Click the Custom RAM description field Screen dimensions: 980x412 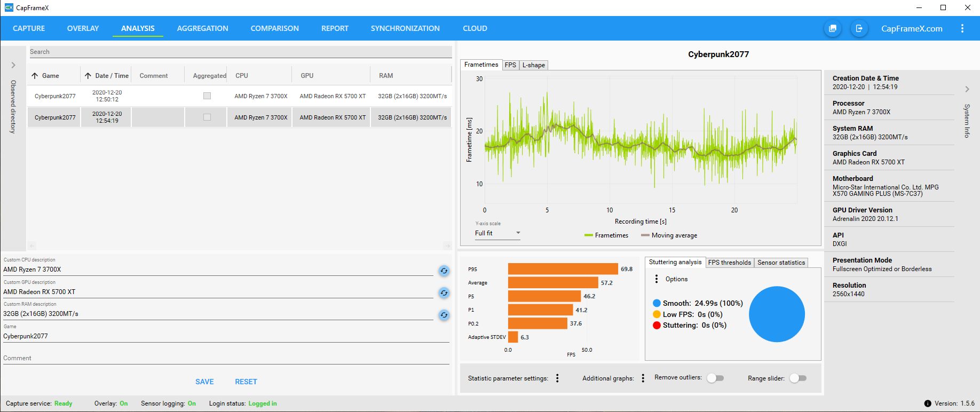(x=218, y=314)
